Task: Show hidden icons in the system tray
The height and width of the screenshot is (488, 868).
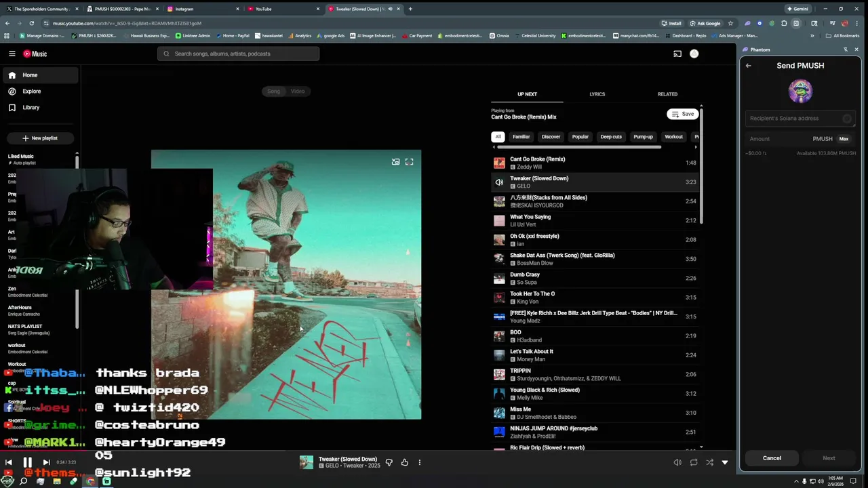Action: pos(796,481)
